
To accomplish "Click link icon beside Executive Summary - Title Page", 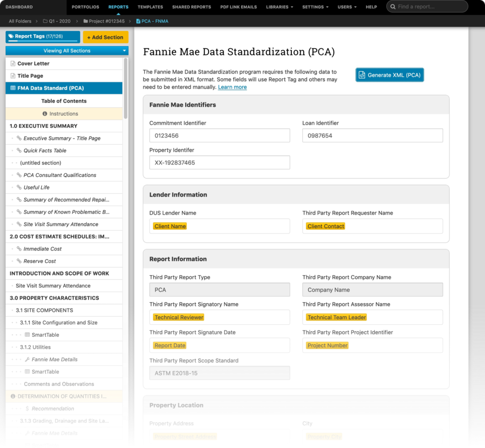I will click(19, 138).
